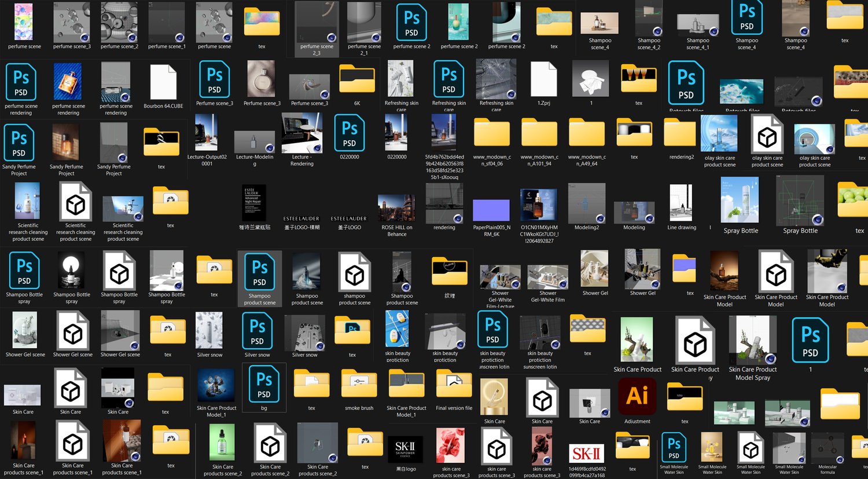Select the Shampoo scene_4_2 thumbnail
The width and height of the screenshot is (868, 479).
[649, 19]
